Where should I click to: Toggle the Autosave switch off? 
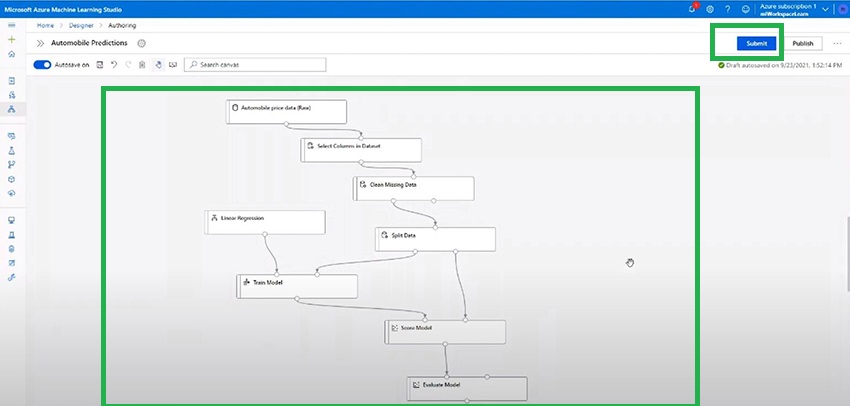click(x=42, y=65)
